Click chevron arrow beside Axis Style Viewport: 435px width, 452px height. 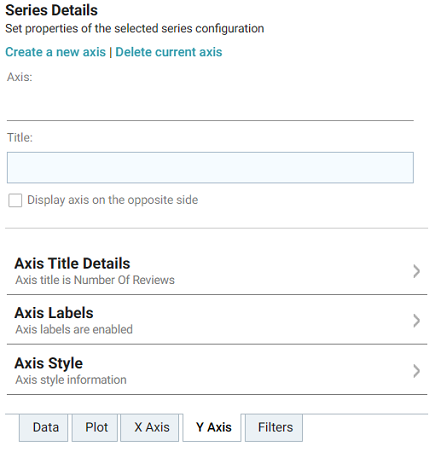coord(416,371)
